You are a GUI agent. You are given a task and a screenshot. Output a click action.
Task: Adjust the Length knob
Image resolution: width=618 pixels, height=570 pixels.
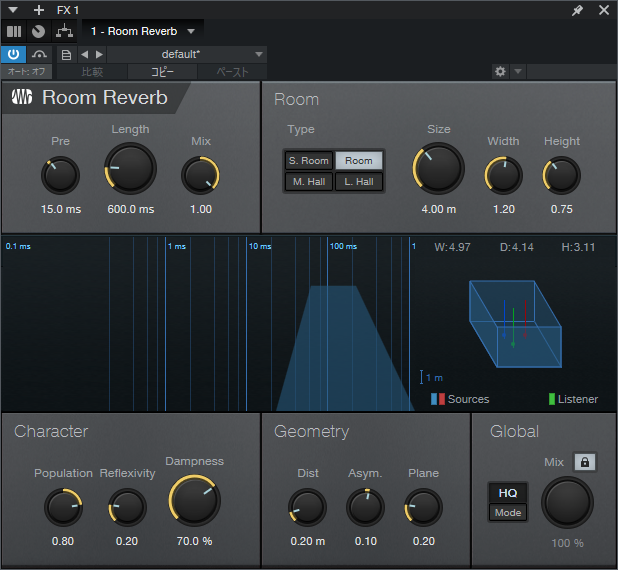(130, 169)
